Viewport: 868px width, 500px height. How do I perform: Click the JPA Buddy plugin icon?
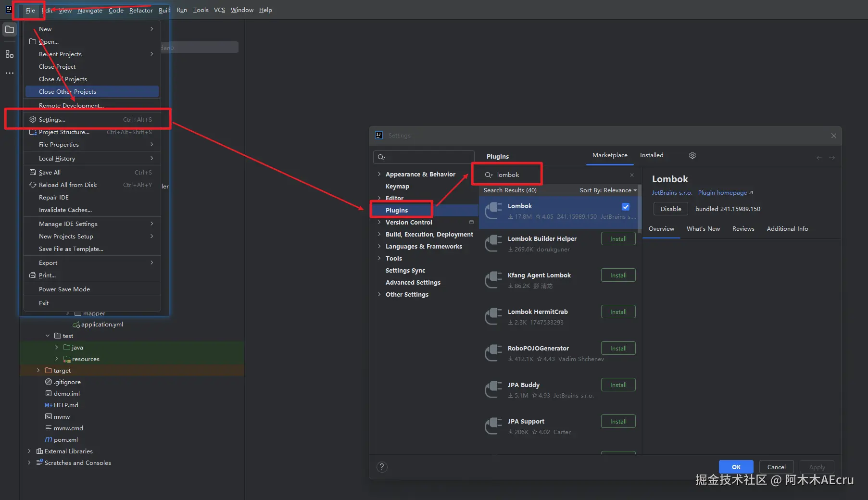[x=493, y=389]
